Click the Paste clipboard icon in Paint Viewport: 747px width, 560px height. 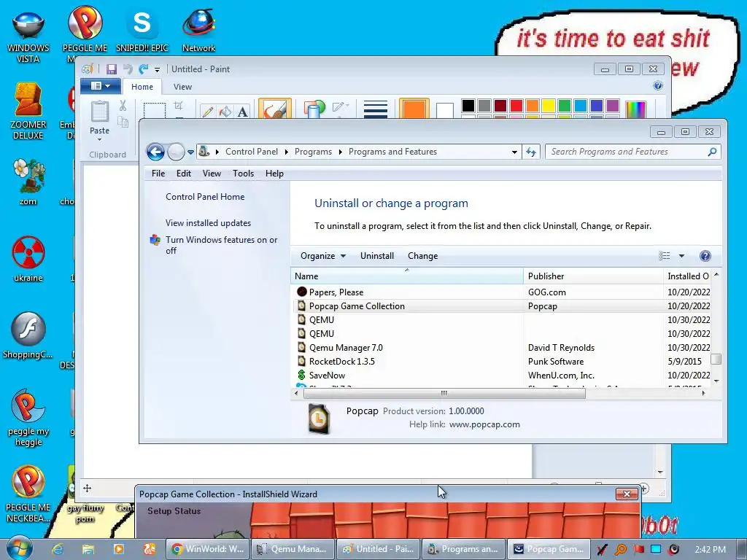99,112
